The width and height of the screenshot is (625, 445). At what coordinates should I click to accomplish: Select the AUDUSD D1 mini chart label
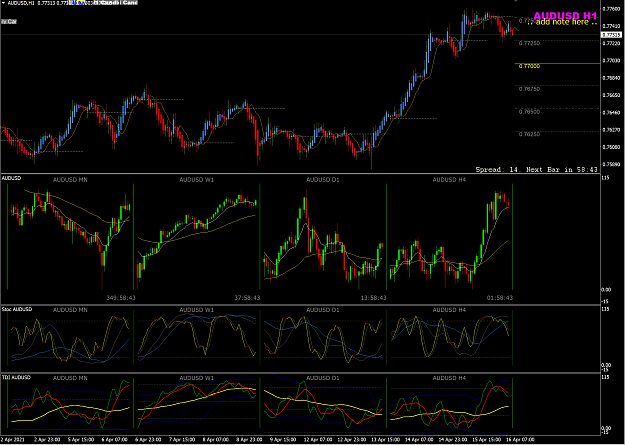323,180
